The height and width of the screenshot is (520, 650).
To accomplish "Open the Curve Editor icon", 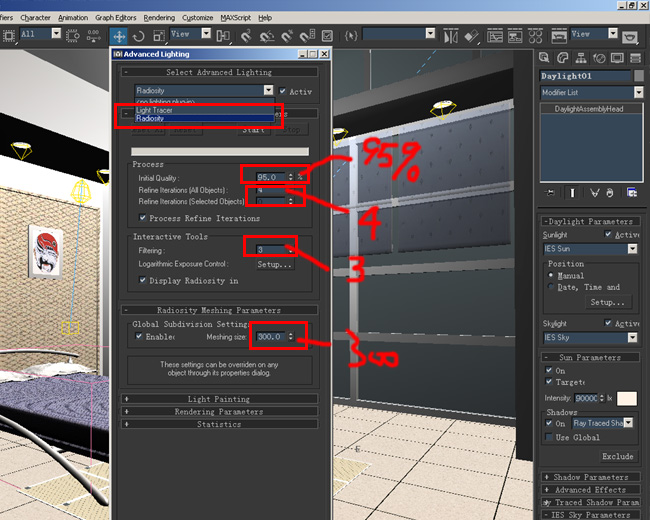I will coord(495,36).
